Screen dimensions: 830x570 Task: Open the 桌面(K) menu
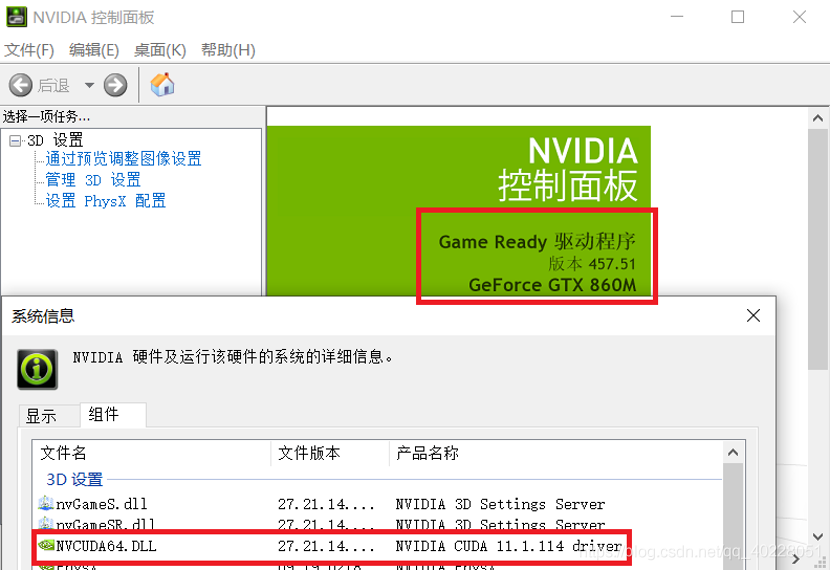pos(160,50)
